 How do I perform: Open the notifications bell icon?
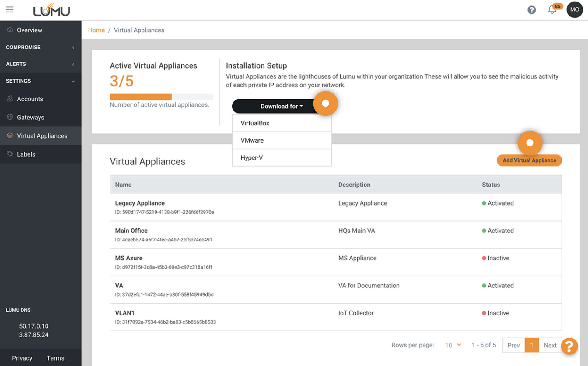click(x=552, y=10)
